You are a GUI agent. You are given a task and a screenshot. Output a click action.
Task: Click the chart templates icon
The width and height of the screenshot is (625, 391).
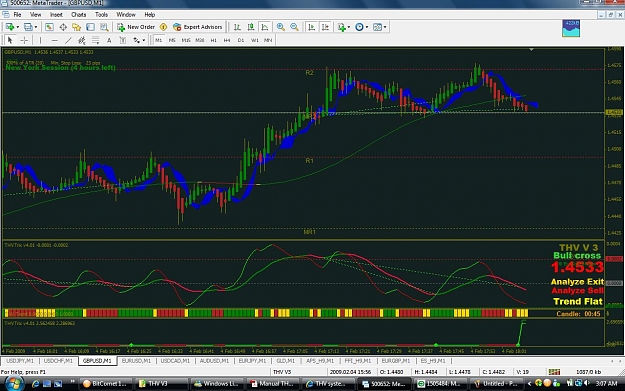pyautogui.click(x=377, y=27)
